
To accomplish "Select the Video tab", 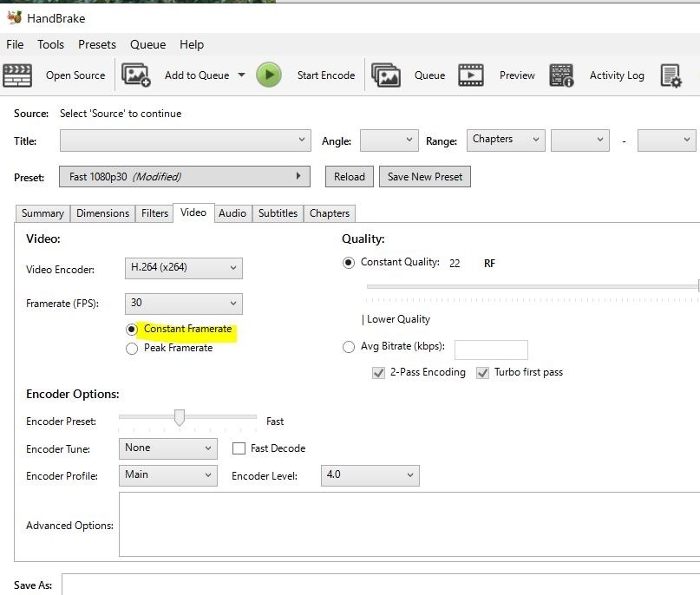I will pos(193,212).
